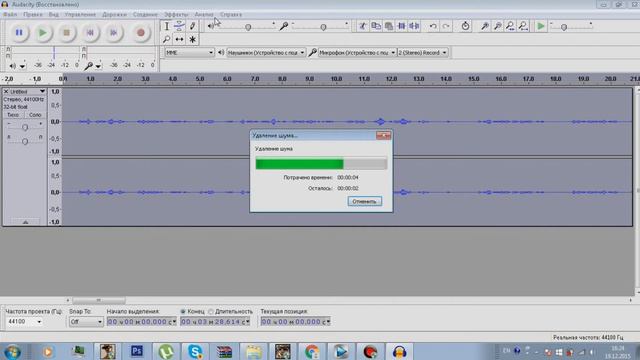Open the 2 (Stereo) Record channels dropdown

[x=422, y=53]
